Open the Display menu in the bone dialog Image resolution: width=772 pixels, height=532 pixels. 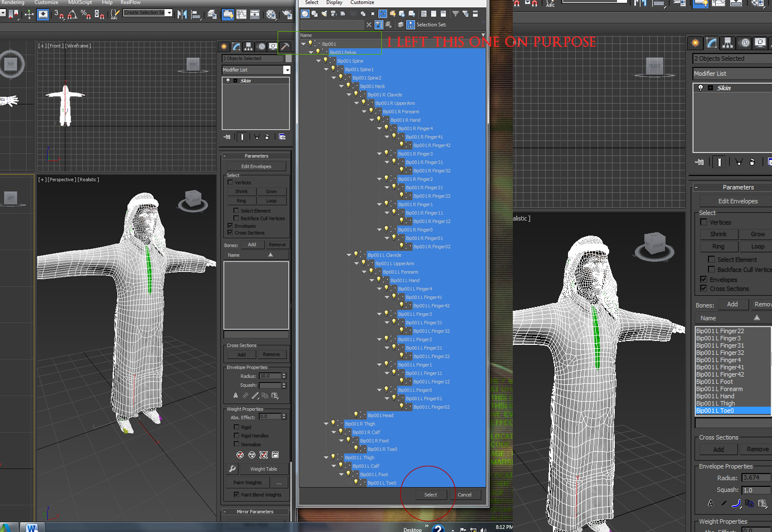point(334,3)
